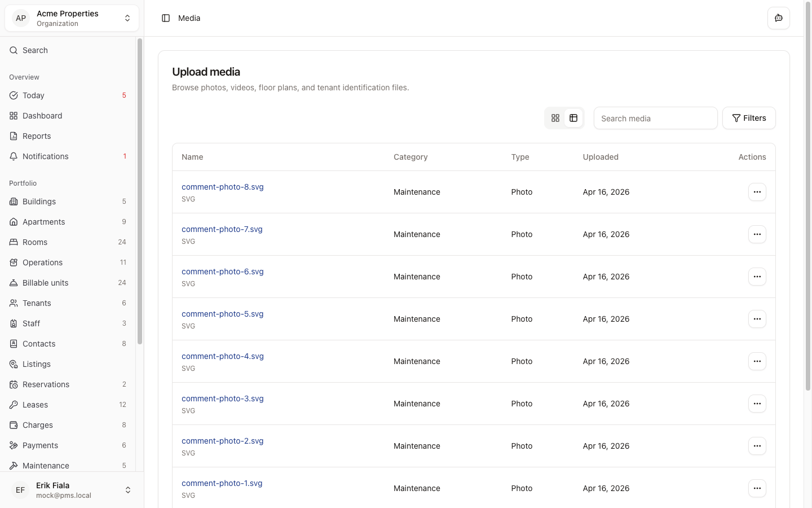Switch to grid view
Viewport: 812px width, 508px height.
pyautogui.click(x=555, y=118)
